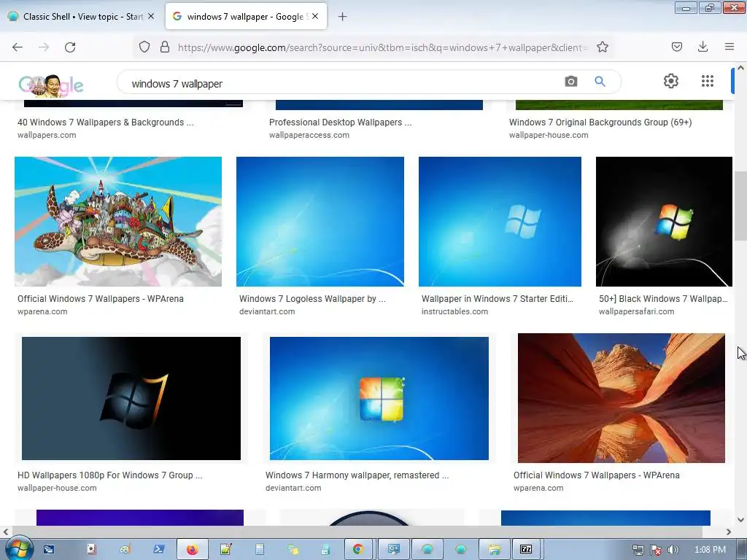Close the windows 7 wallpaper tab
The width and height of the screenshot is (747, 560).
point(315,16)
